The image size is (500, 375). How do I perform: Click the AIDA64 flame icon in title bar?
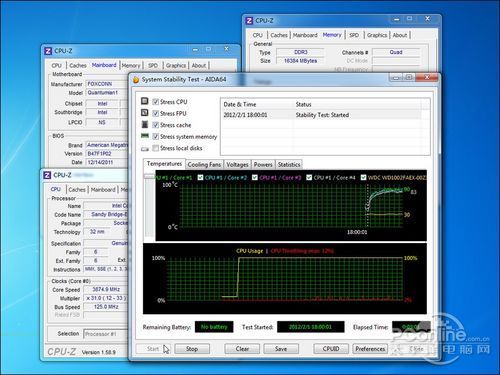click(136, 80)
